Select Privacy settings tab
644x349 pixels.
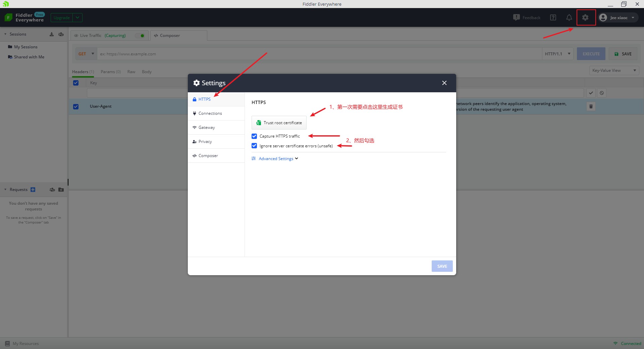click(x=216, y=142)
